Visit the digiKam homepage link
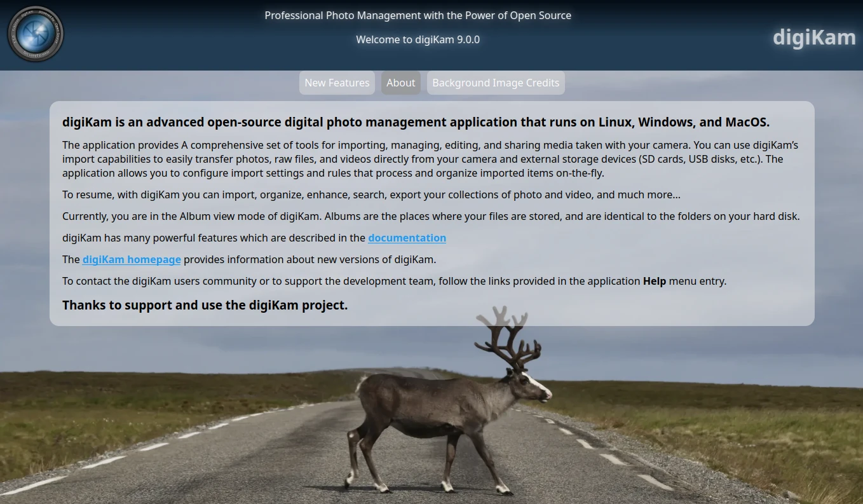The width and height of the screenshot is (863, 504). tap(131, 259)
